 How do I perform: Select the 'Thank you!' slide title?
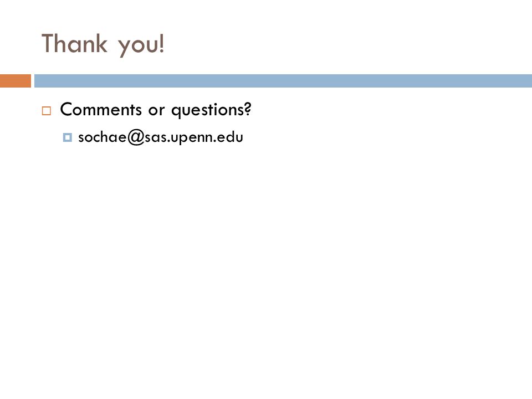[x=103, y=44]
